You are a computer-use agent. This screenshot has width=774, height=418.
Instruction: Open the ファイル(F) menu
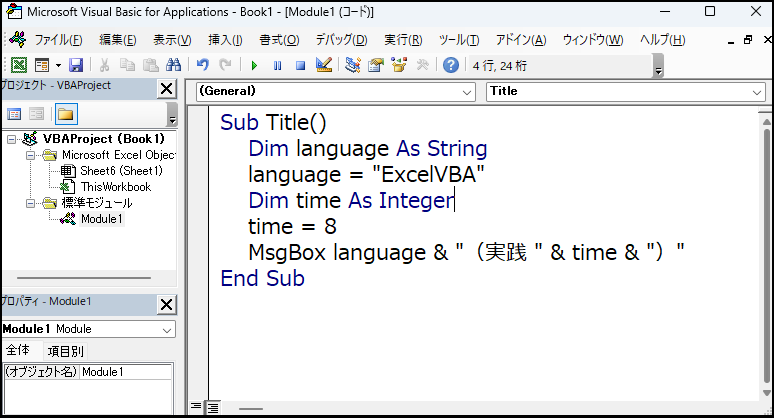coord(58,40)
